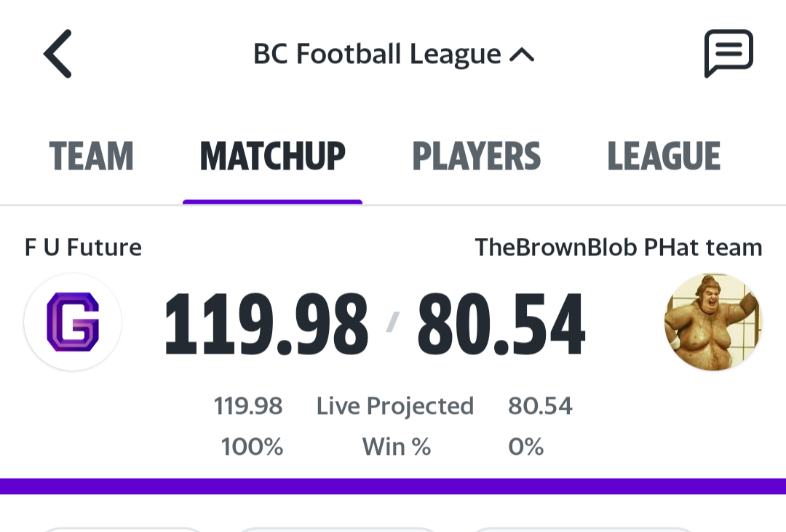Image resolution: width=786 pixels, height=532 pixels.
Task: Tap the slash divider between scores
Action: (392, 322)
